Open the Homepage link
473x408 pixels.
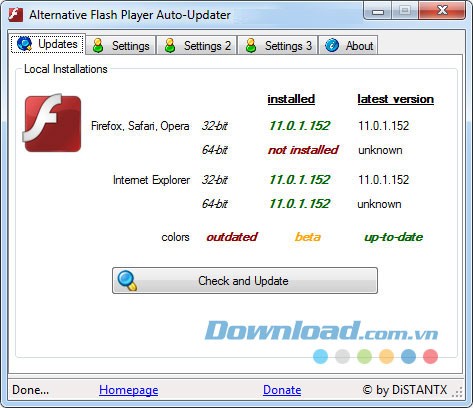pyautogui.click(x=129, y=390)
